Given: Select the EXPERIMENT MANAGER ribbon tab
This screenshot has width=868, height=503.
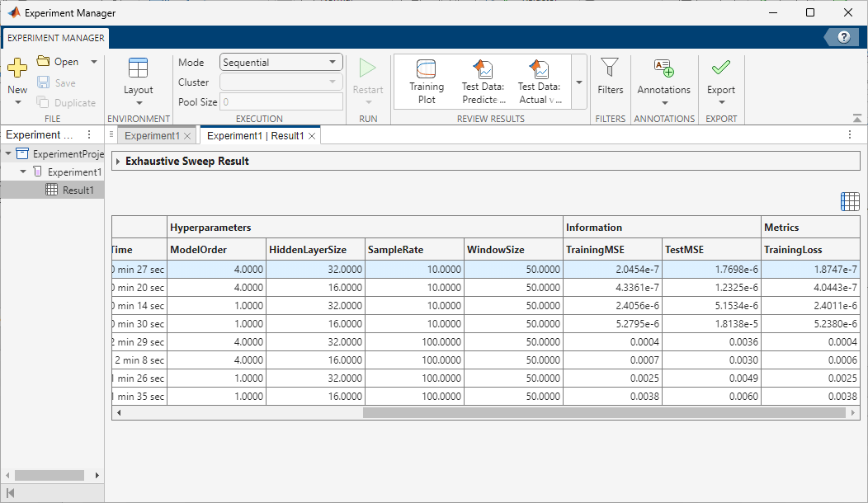Looking at the screenshot, I should point(54,38).
